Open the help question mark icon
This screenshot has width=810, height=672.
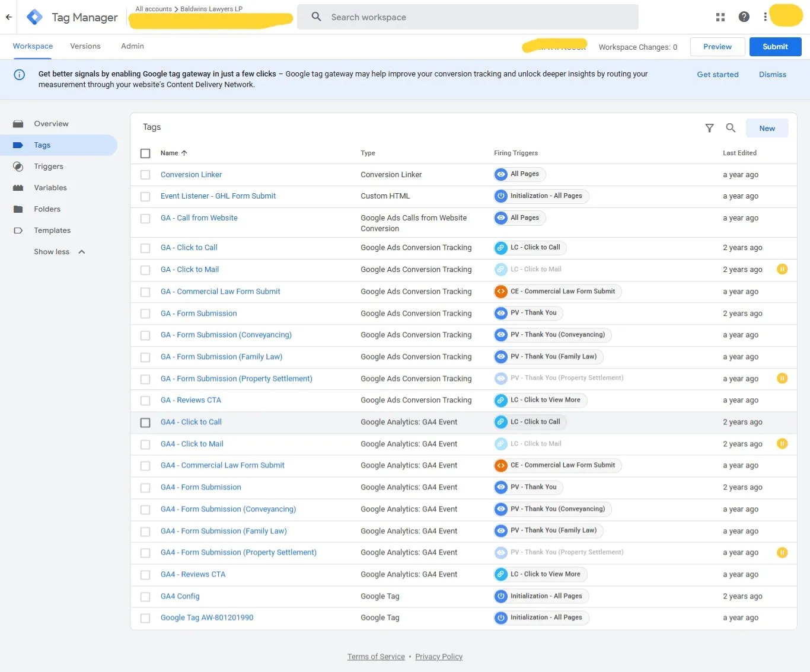click(744, 17)
